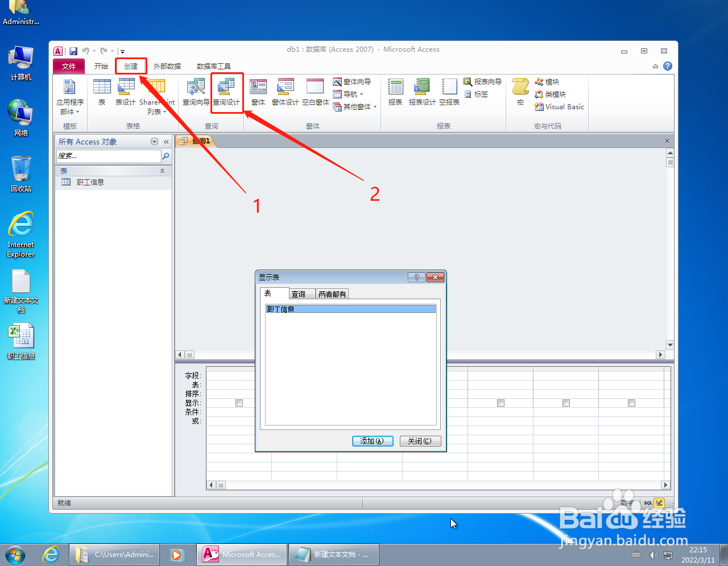The height and width of the screenshot is (566, 728).
Task: Create a 空报表 (Blank Report)
Action: [x=449, y=92]
